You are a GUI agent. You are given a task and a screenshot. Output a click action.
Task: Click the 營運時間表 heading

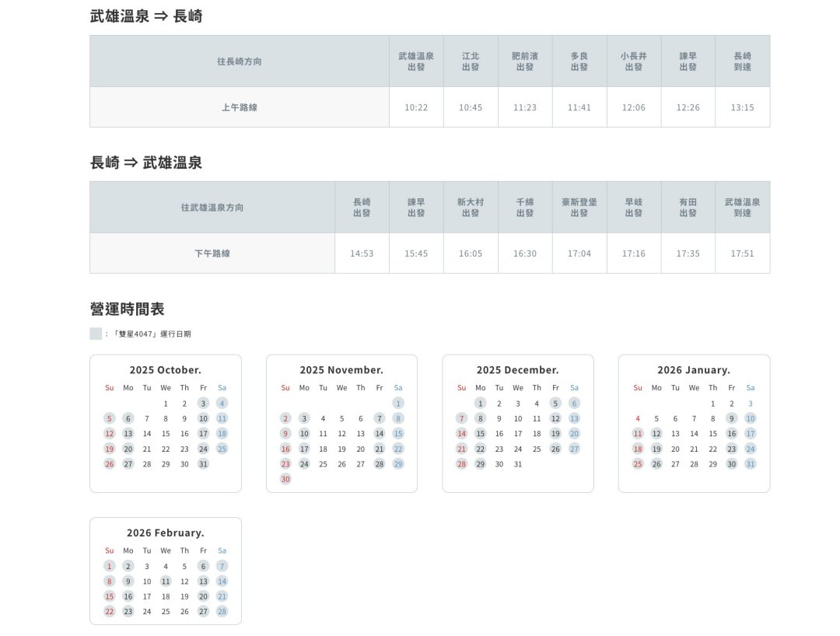point(127,309)
